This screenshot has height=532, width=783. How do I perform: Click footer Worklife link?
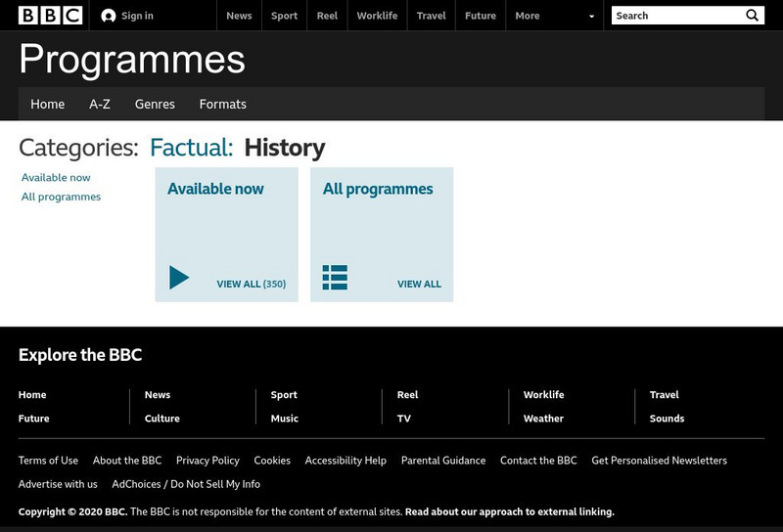point(544,395)
